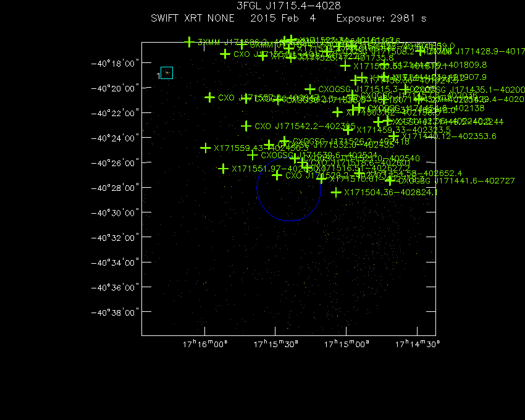Click the cross marker for X171551.97
Viewport: 525px width, 420px height.
pos(224,169)
